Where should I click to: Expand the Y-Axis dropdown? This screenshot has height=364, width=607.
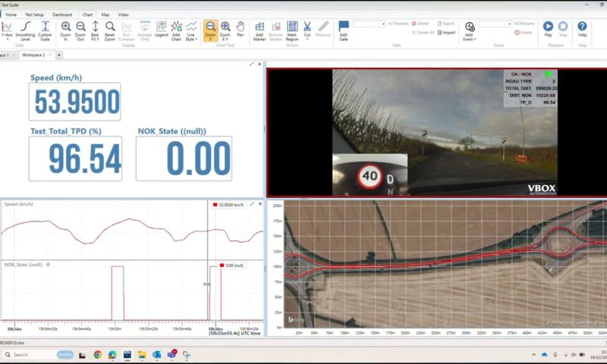(x=8, y=30)
